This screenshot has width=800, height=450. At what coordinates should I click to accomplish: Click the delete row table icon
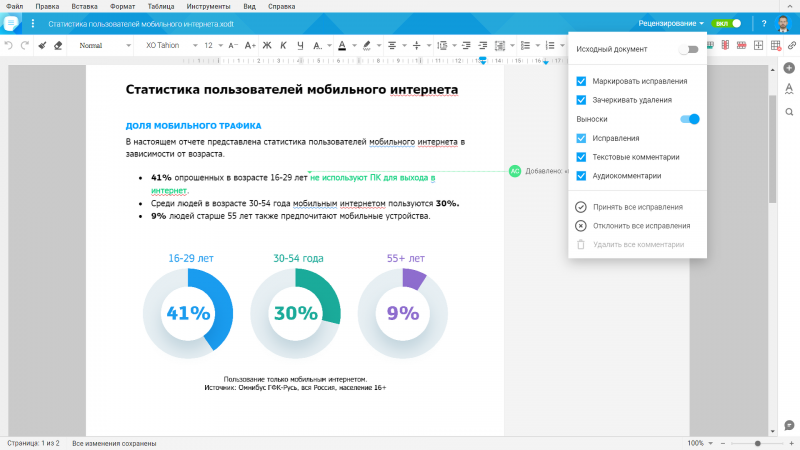point(742,45)
